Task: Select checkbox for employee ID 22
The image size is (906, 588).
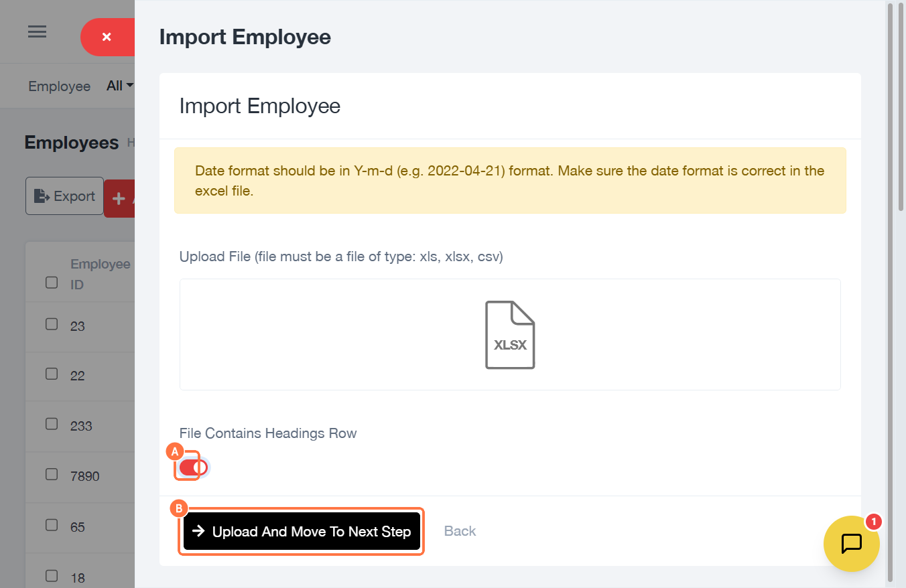Action: click(x=52, y=374)
